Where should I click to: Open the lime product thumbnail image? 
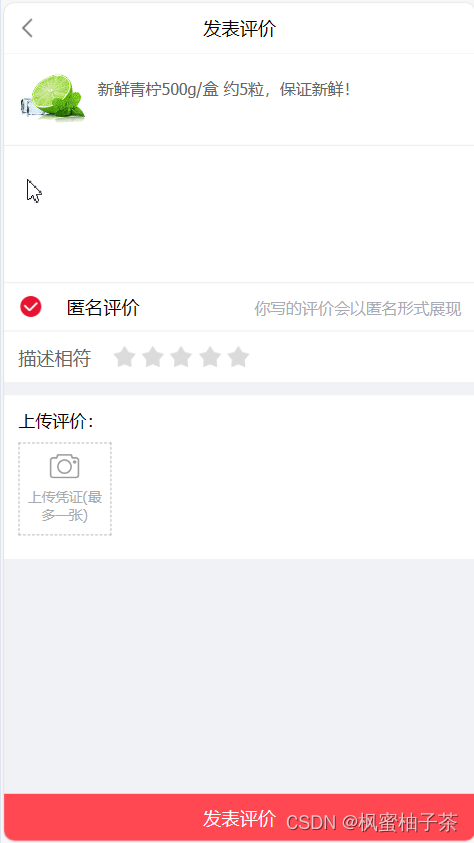coord(53,98)
